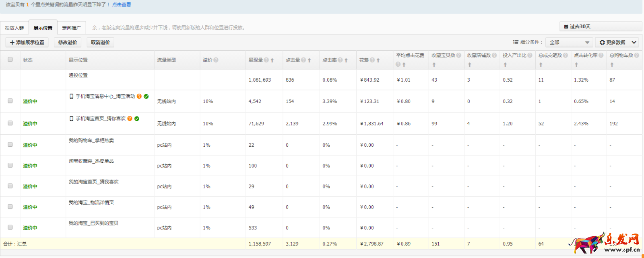Click the help icon next to 花费

pos(372,60)
